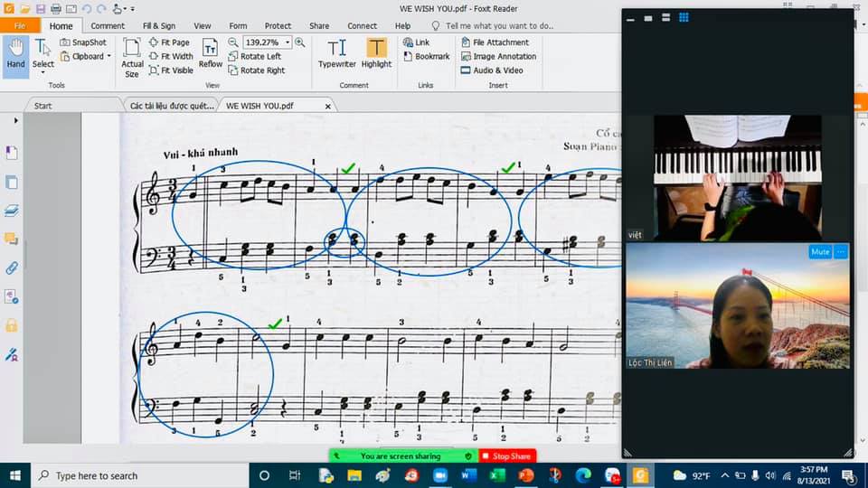868x488 pixels.
Task: Open the Layers panel icon
Action: click(x=12, y=211)
